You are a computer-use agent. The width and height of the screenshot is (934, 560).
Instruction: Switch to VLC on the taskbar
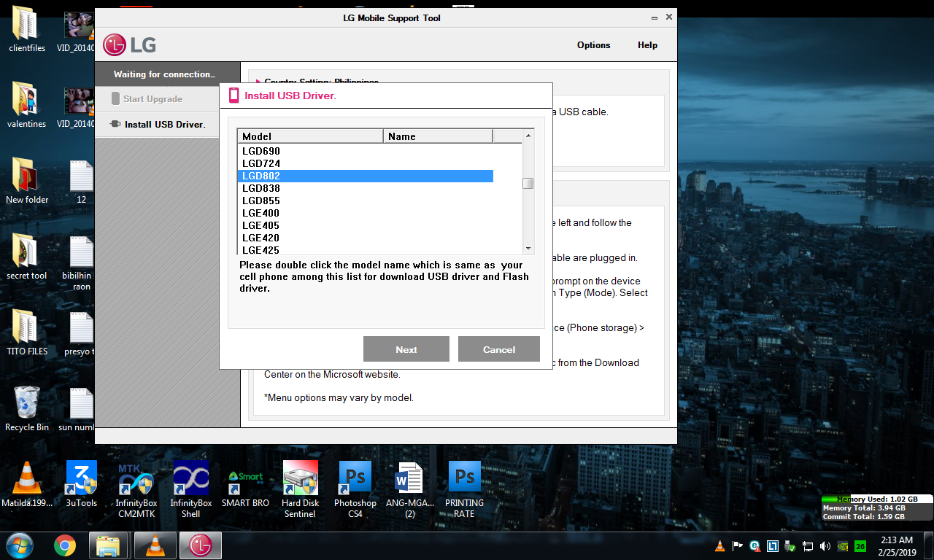155,545
